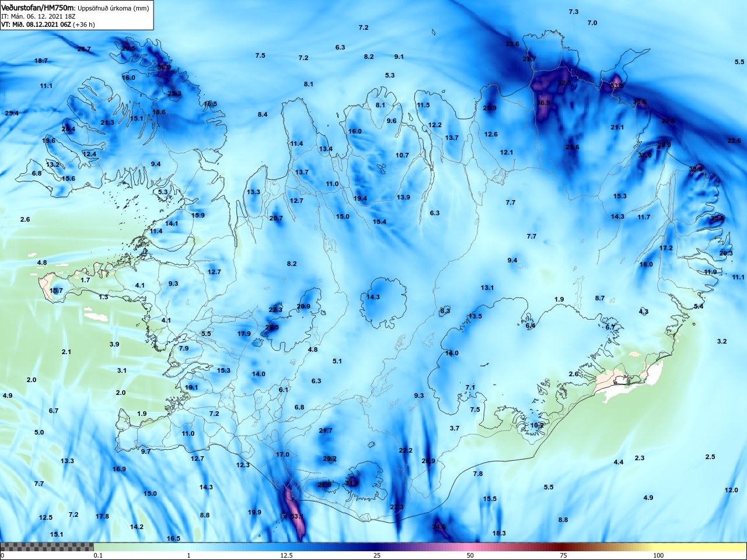
Task: Click the 7.9 map value
Action: (x=184, y=348)
